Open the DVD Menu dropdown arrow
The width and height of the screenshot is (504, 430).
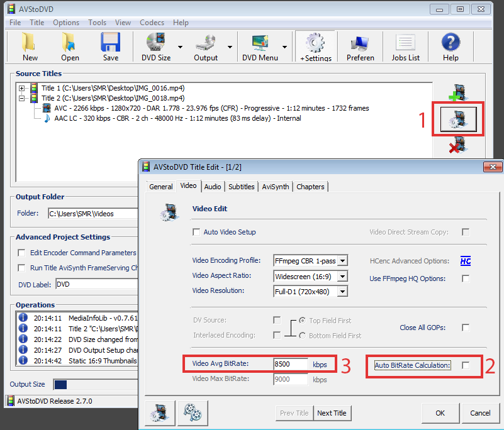285,47
